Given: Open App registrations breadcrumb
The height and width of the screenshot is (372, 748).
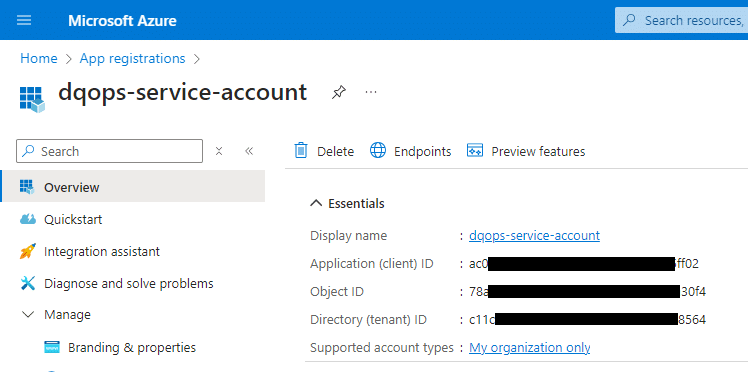Looking at the screenshot, I should click(x=132, y=59).
